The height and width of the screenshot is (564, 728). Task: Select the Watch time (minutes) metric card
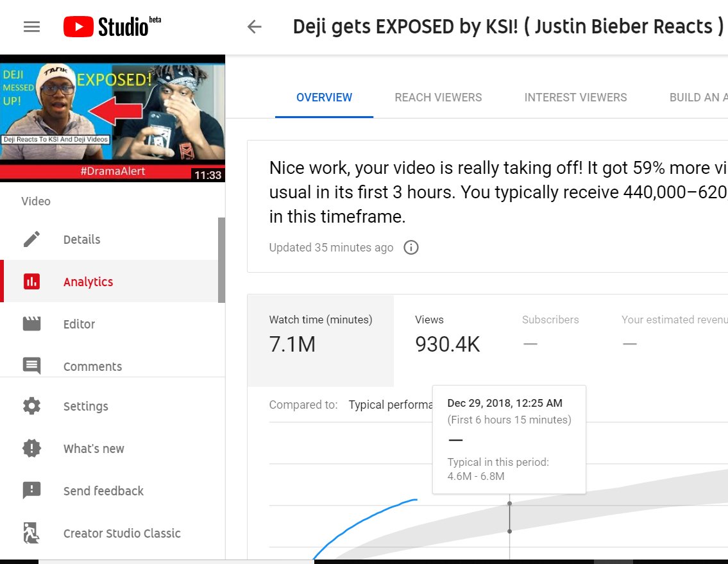tap(321, 341)
